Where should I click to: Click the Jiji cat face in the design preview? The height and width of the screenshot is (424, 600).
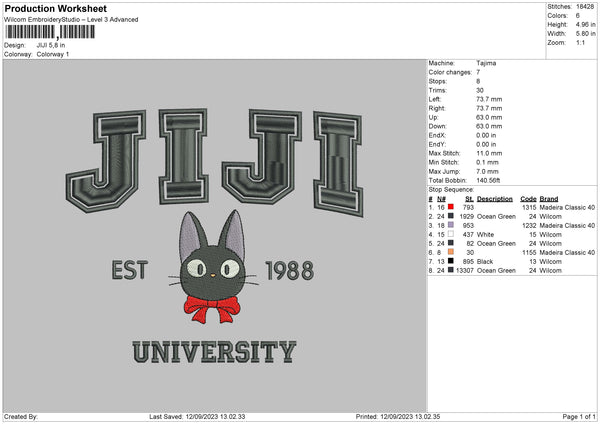(213, 272)
